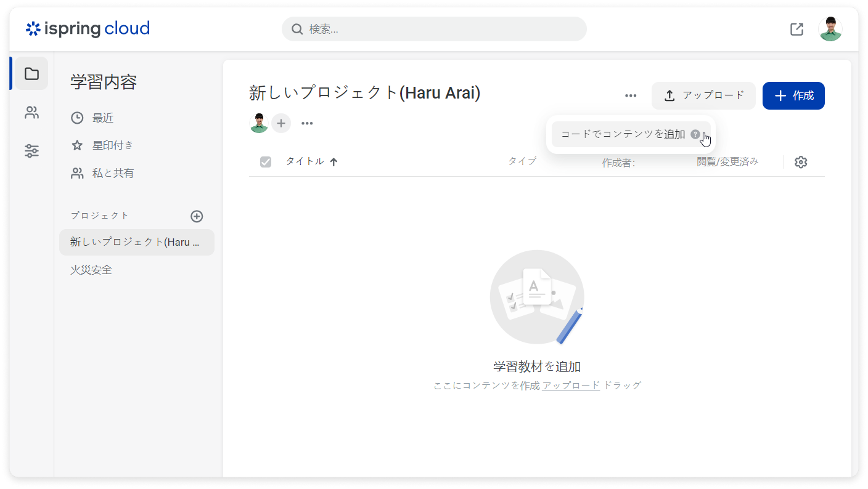Add a member with the plus avatar button

pos(281,123)
